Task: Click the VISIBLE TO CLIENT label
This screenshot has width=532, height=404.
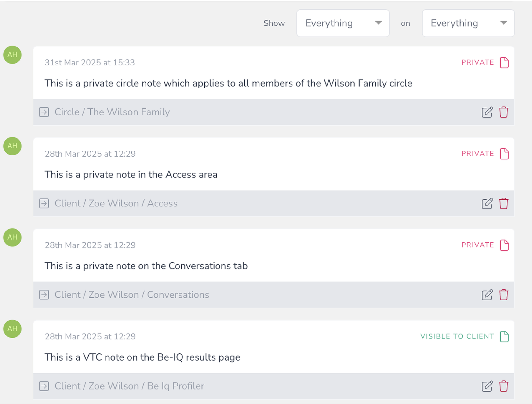Action: tap(457, 336)
